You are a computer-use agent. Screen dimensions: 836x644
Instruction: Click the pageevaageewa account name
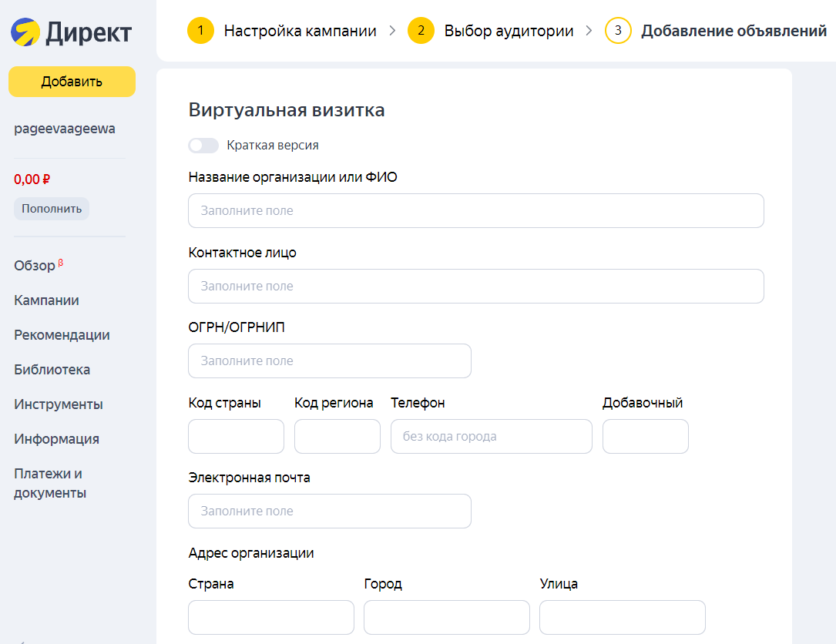pyautogui.click(x=65, y=129)
